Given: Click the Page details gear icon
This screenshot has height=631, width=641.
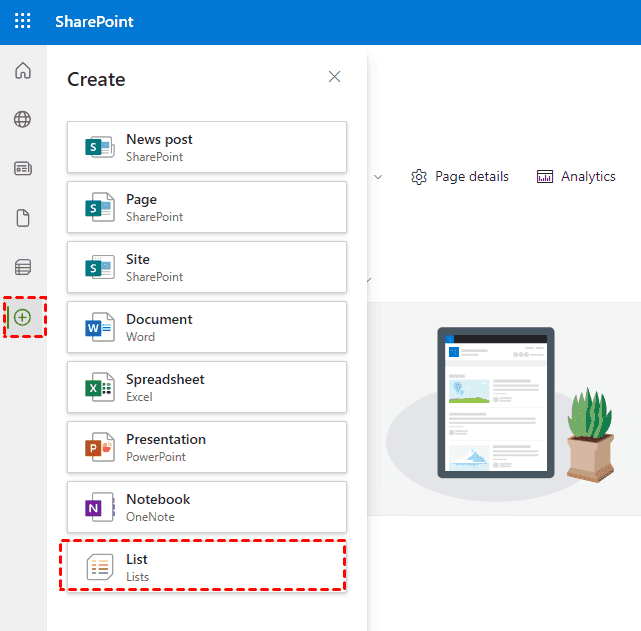Looking at the screenshot, I should click(x=419, y=177).
